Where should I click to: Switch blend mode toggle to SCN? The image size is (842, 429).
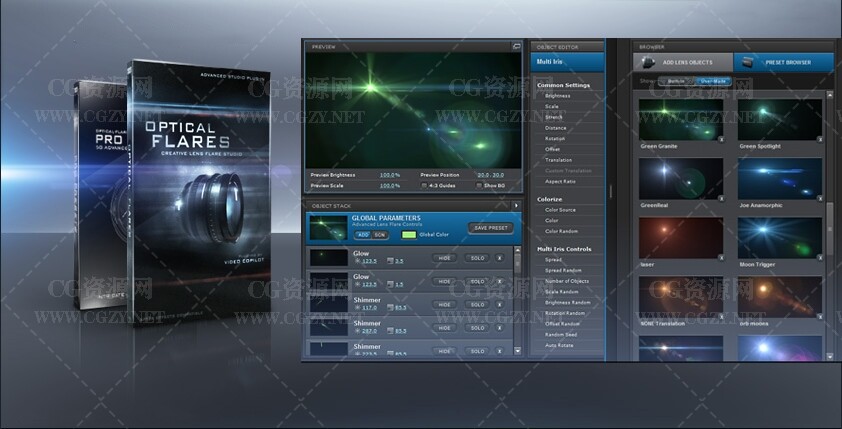coord(381,234)
